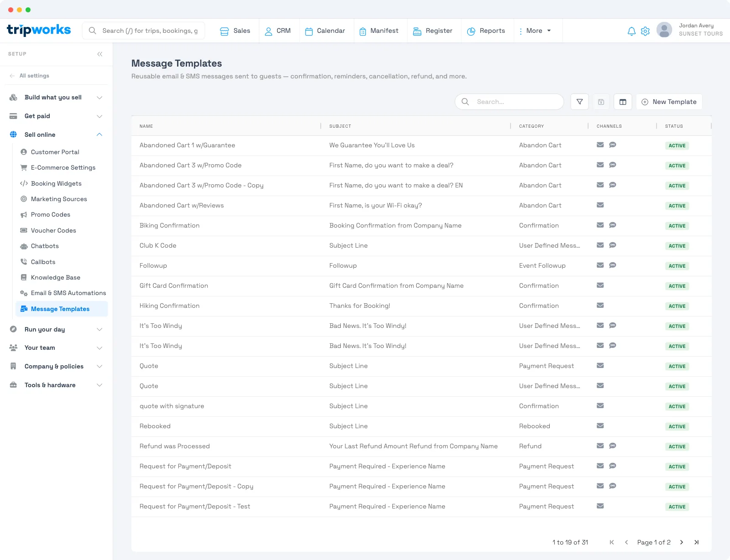Expand the Tools & hardware section

point(56,385)
